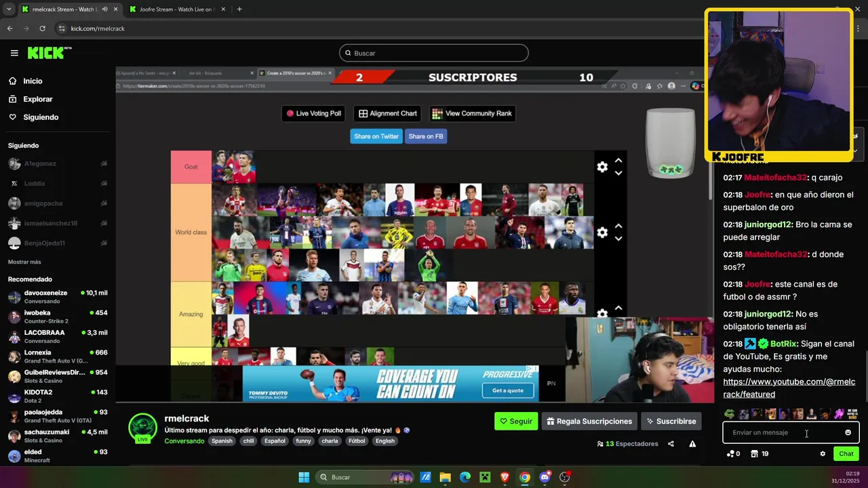Click the Pepe frog emote in chat bar
Image resolution: width=868 pixels, height=488 pixels.
pos(730,413)
